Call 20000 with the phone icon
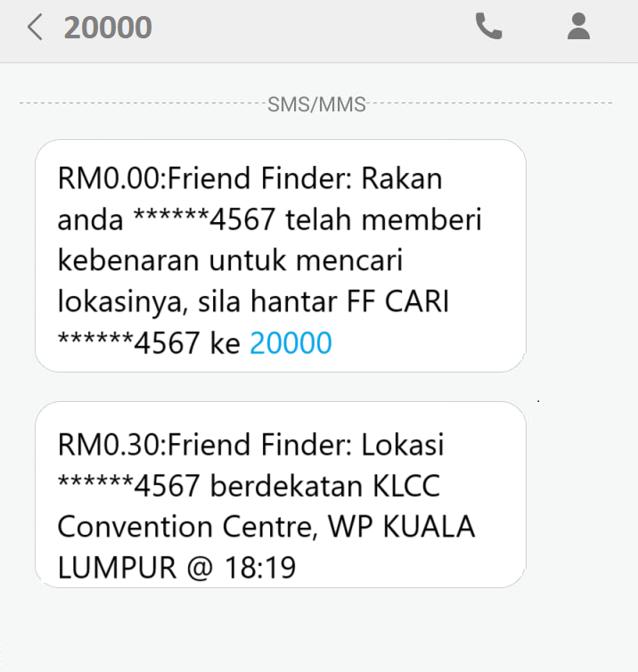The width and height of the screenshot is (638, 672). pyautogui.click(x=488, y=28)
